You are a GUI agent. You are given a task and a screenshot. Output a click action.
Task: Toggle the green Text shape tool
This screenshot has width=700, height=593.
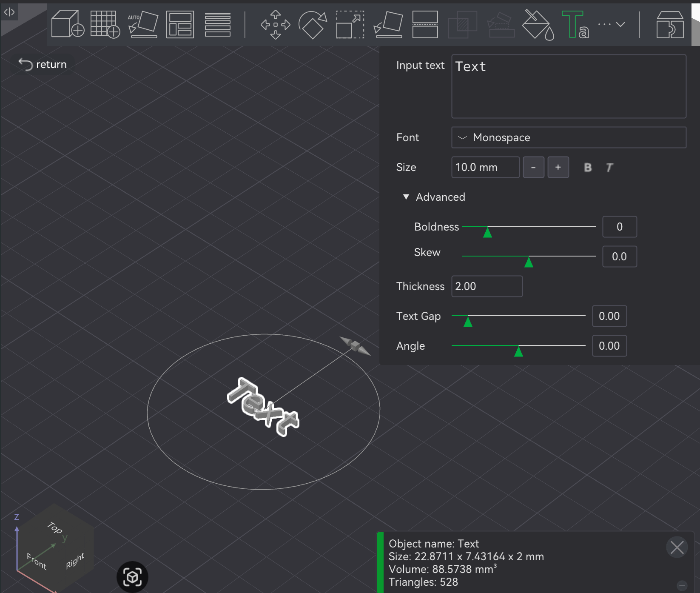tap(575, 25)
